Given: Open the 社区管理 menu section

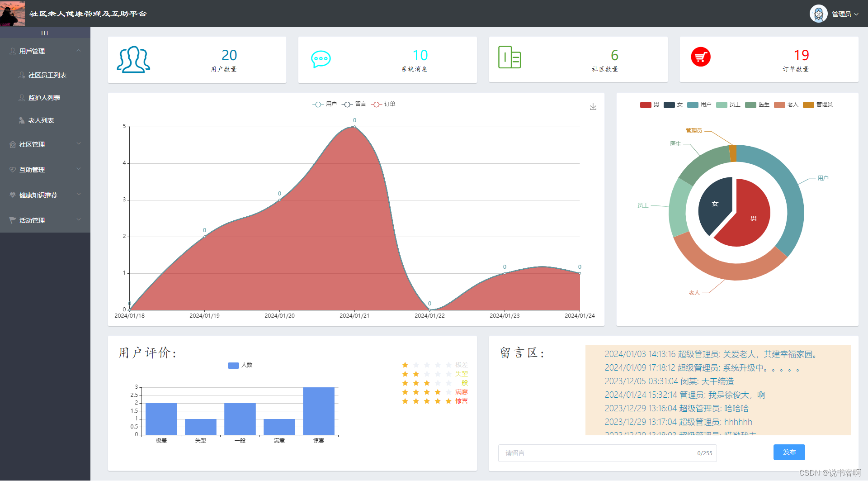Looking at the screenshot, I should pos(45,144).
